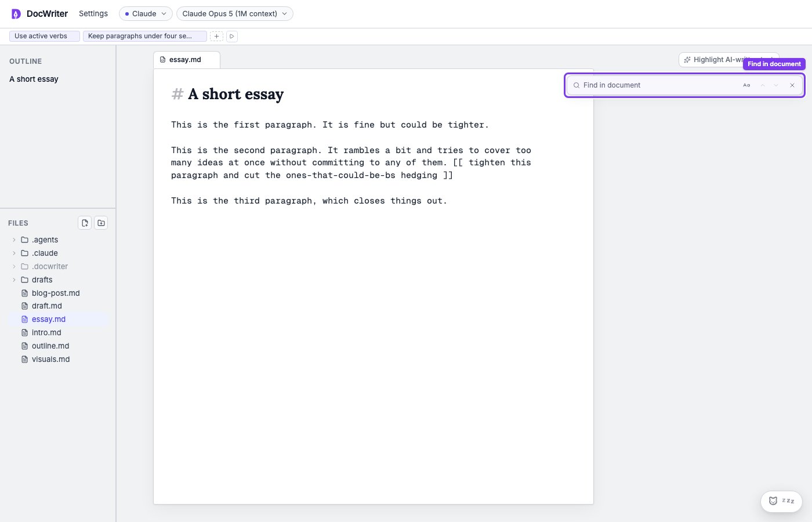Select the .claude folder row
The width and height of the screenshot is (812, 522).
click(x=58, y=253)
